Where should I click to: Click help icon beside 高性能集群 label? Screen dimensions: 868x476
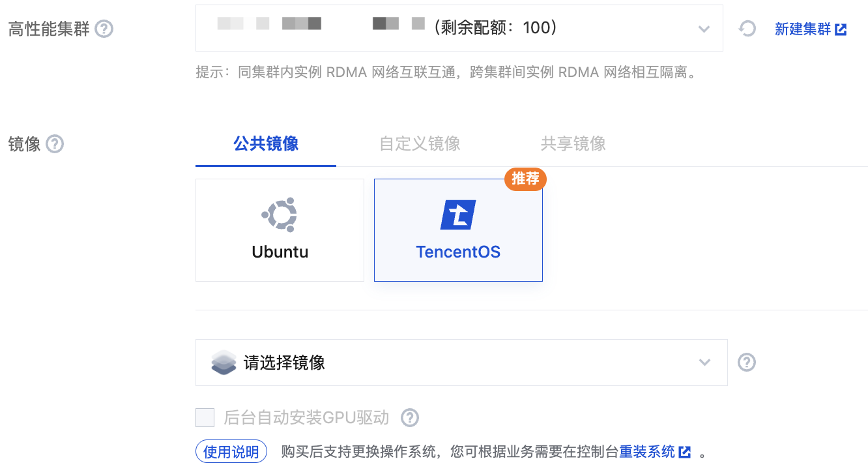pos(104,29)
